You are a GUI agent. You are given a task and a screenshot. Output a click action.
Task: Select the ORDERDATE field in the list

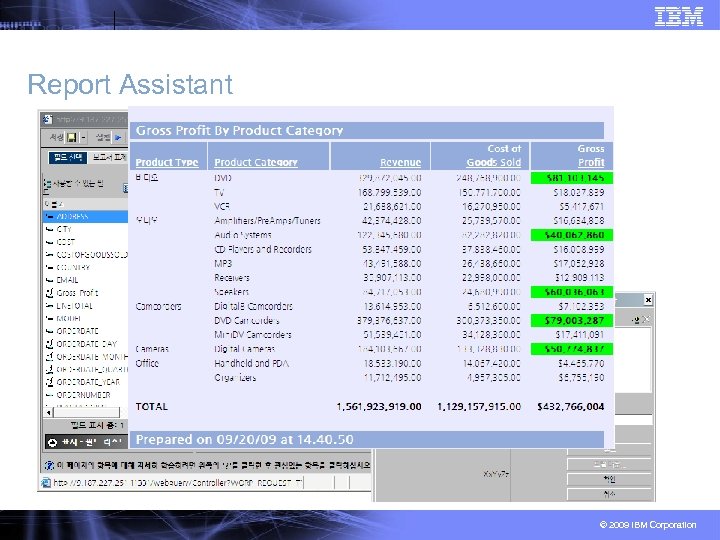coord(85,331)
